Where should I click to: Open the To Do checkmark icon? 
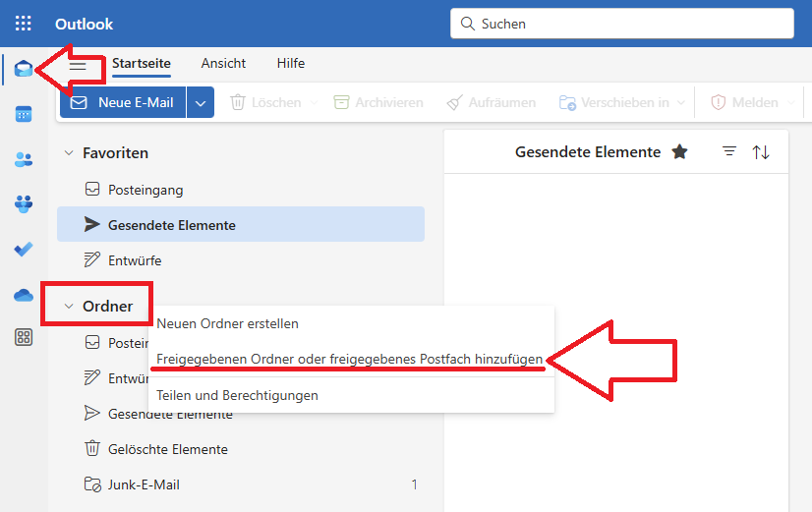coord(24,249)
